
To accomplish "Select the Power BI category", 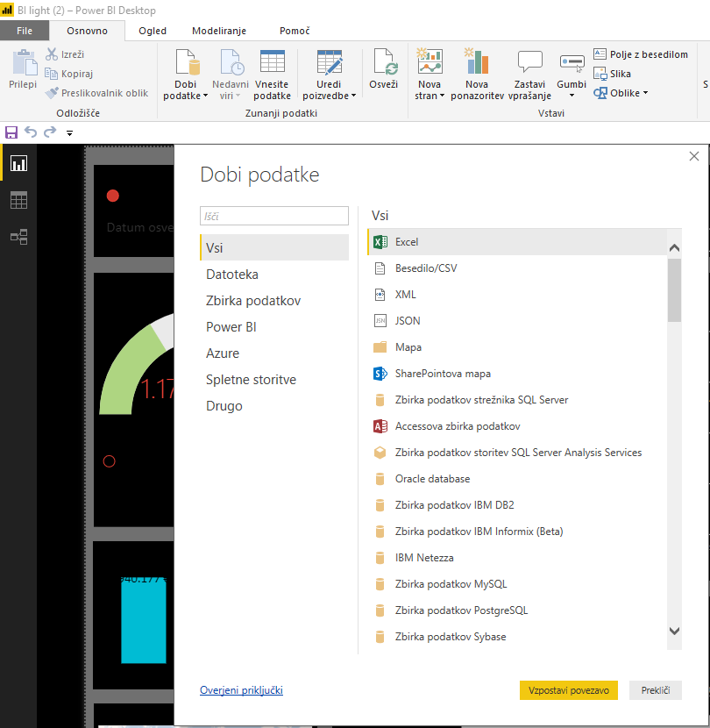I will (274, 327).
